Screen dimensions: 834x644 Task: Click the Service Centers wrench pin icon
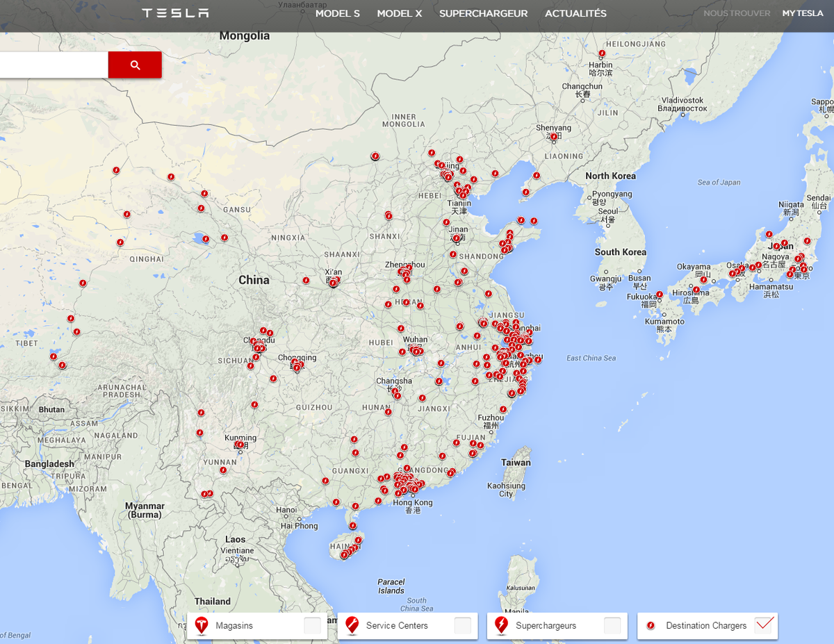click(352, 625)
